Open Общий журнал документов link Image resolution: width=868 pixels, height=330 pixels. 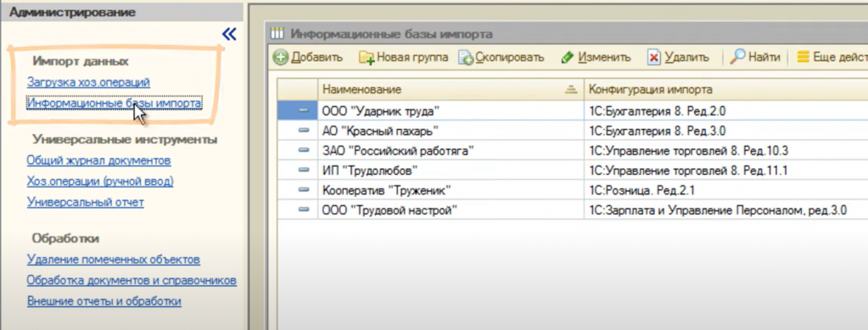pyautogui.click(x=98, y=160)
